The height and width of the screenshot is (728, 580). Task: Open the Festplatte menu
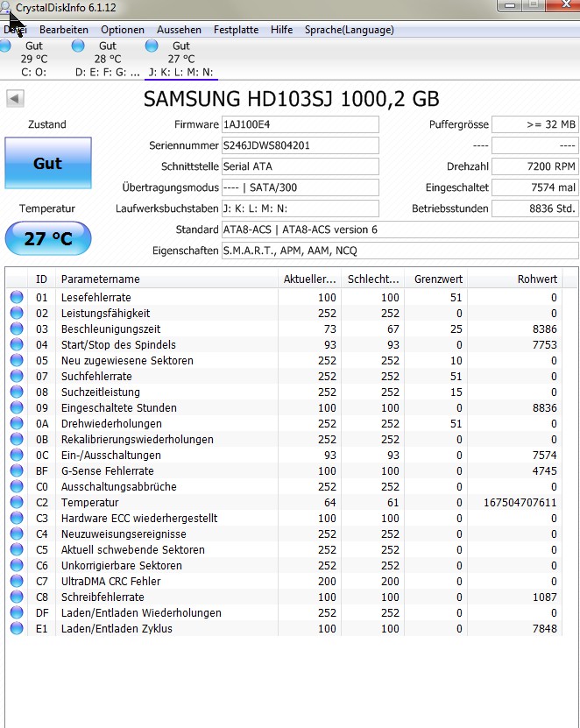click(x=236, y=30)
